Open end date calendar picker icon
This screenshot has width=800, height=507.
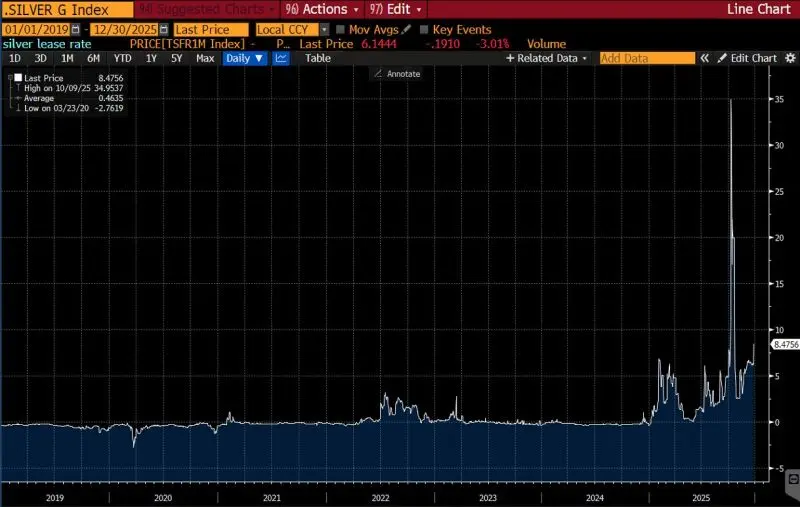click(x=164, y=30)
